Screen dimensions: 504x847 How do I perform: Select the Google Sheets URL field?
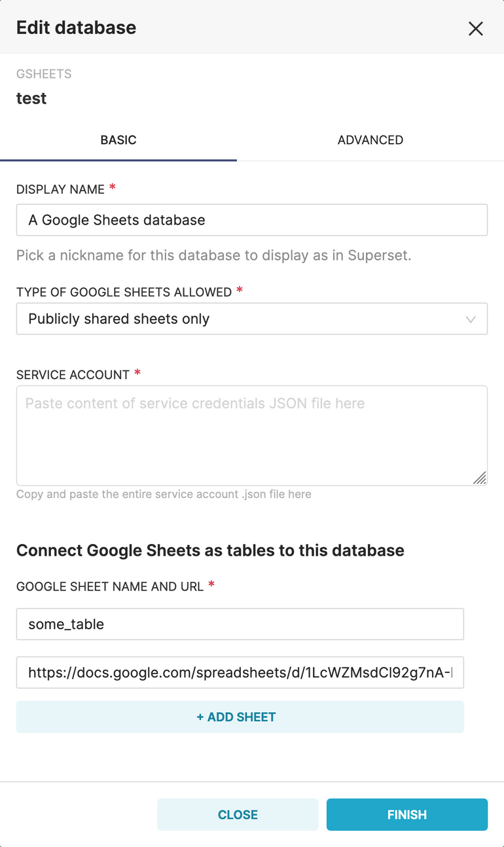(239, 672)
